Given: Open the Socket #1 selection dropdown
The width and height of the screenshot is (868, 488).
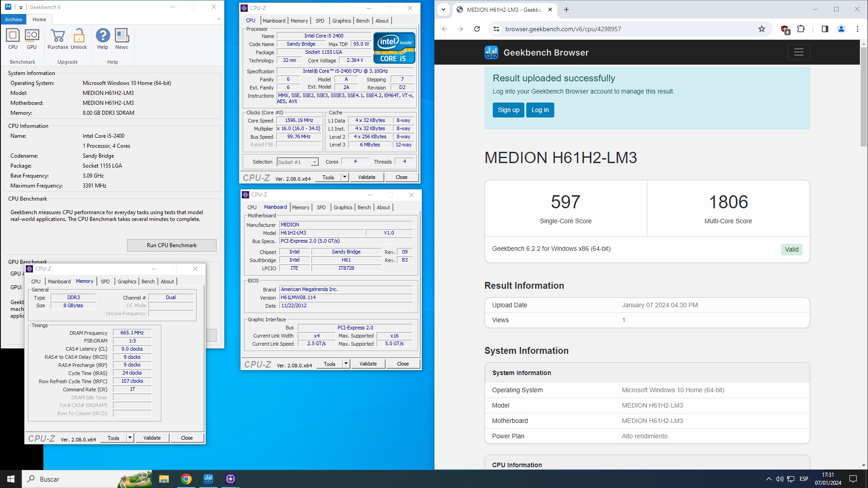Looking at the screenshot, I should [x=297, y=162].
